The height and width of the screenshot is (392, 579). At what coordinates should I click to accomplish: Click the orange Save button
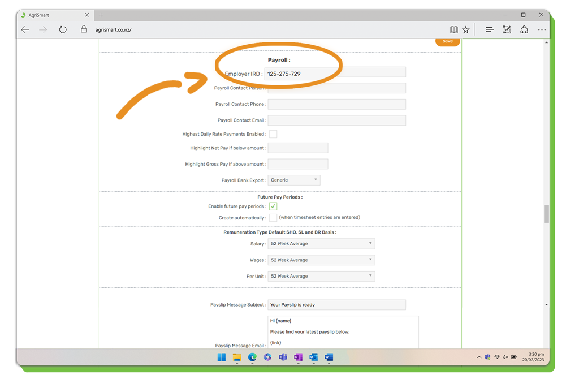[x=447, y=41]
